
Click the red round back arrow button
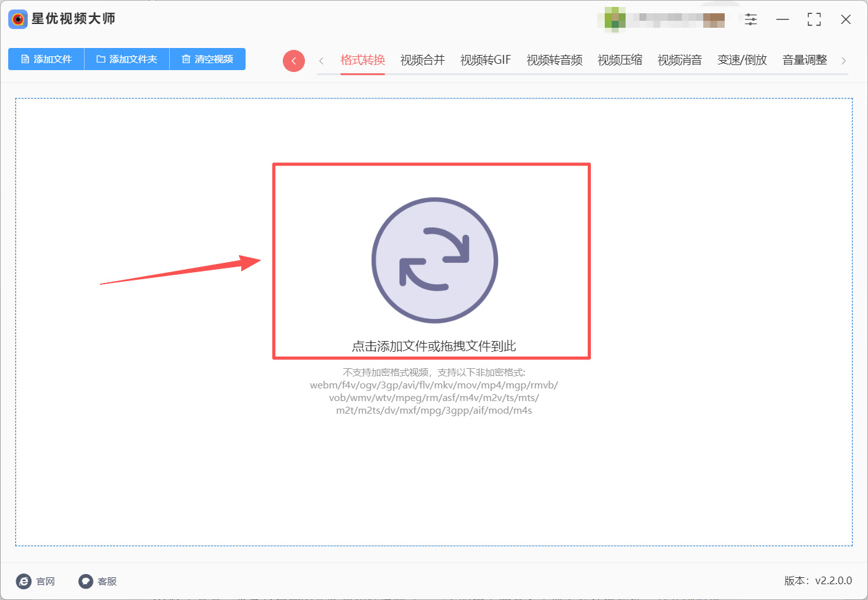[294, 61]
